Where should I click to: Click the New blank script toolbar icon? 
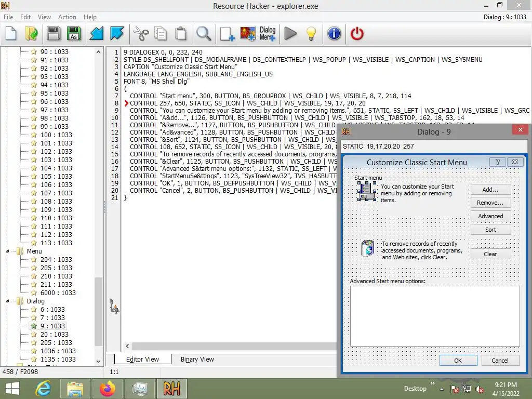pyautogui.click(x=11, y=34)
